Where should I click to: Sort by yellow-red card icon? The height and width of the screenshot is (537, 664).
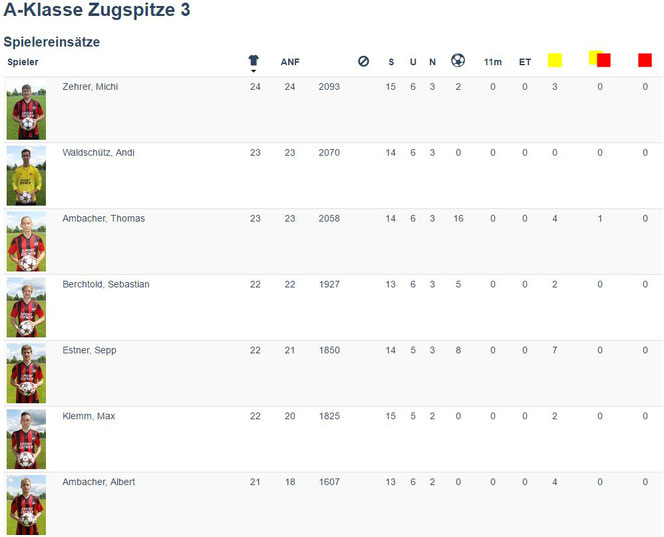[600, 59]
